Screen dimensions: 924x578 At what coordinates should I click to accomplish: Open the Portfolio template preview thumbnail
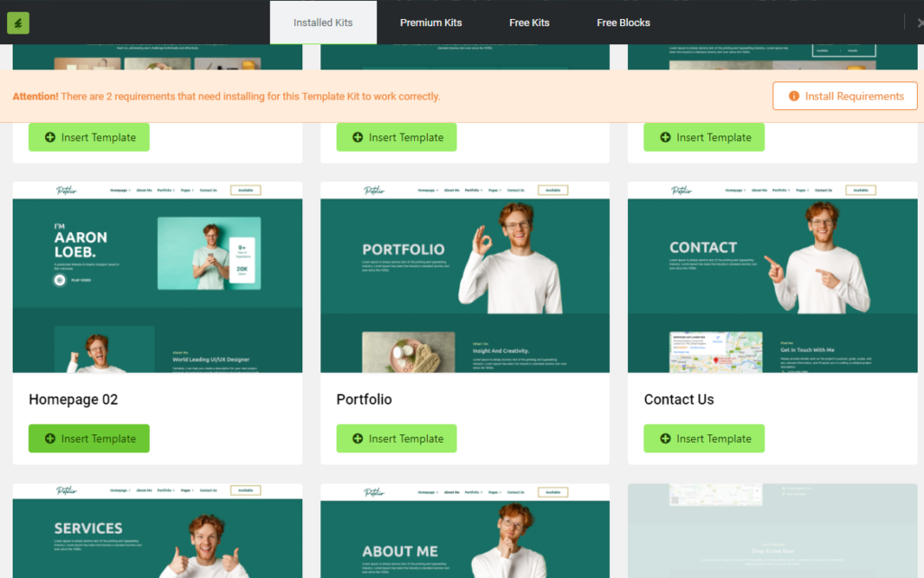(465, 276)
